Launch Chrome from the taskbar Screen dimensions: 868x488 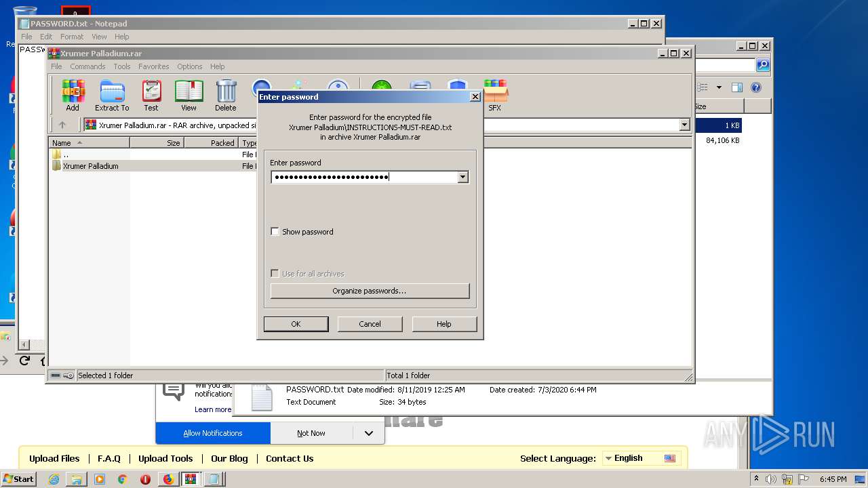123,479
